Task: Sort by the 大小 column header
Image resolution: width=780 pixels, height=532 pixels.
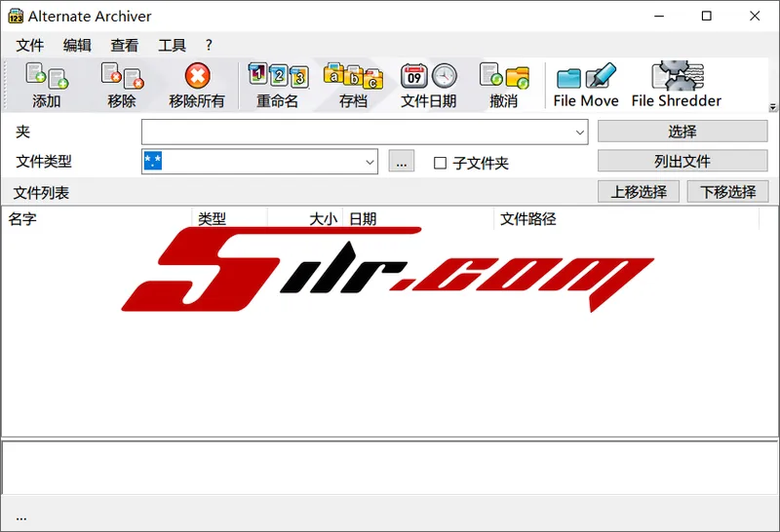Action: pyautogui.click(x=305, y=219)
